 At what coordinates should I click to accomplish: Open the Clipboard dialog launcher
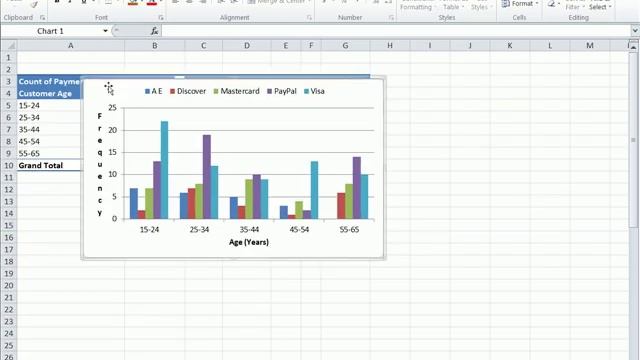[42, 18]
